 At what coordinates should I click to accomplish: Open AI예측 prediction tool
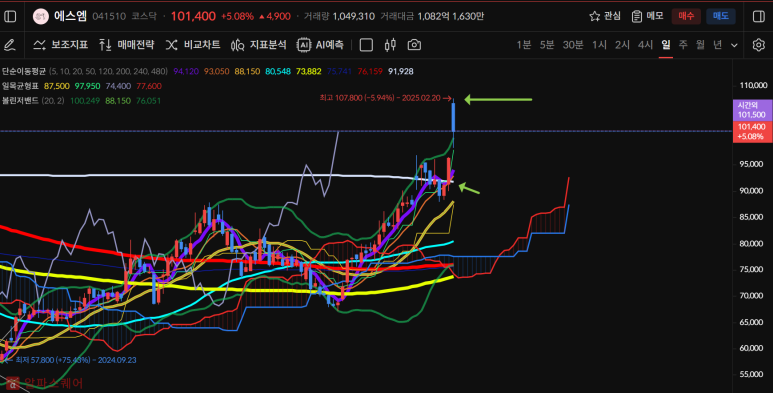click(320, 45)
